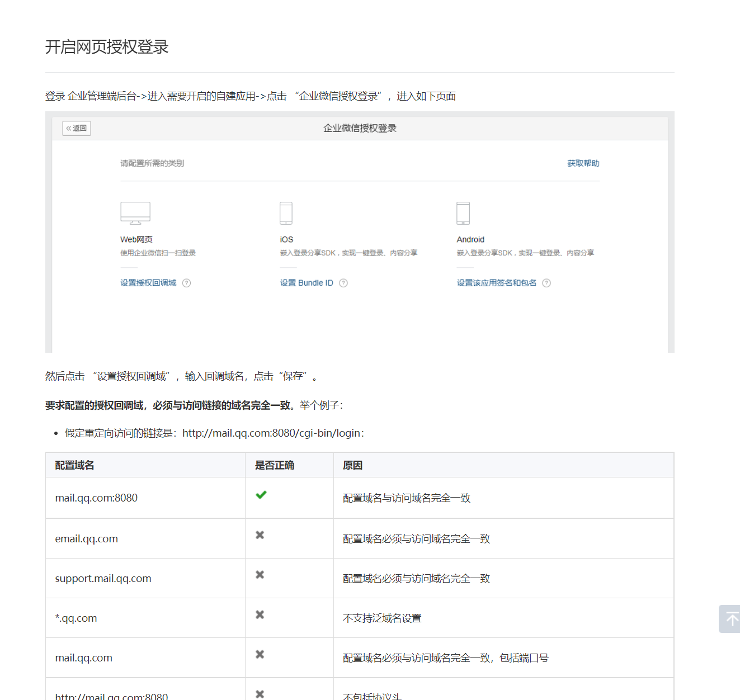Click the 配置域名 column header
Screen dimensions: 740x700
[74, 465]
